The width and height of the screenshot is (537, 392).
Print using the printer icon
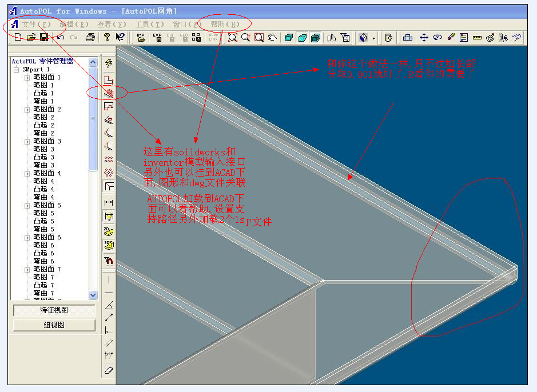90,37
